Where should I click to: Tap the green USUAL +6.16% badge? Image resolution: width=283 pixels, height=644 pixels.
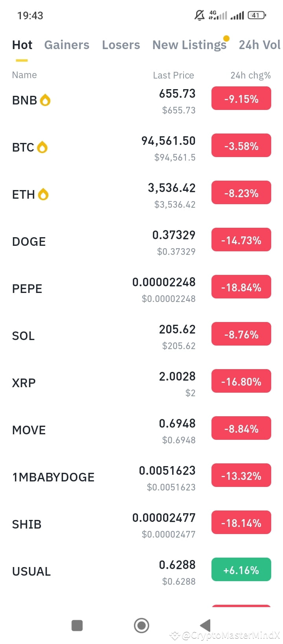(x=241, y=569)
